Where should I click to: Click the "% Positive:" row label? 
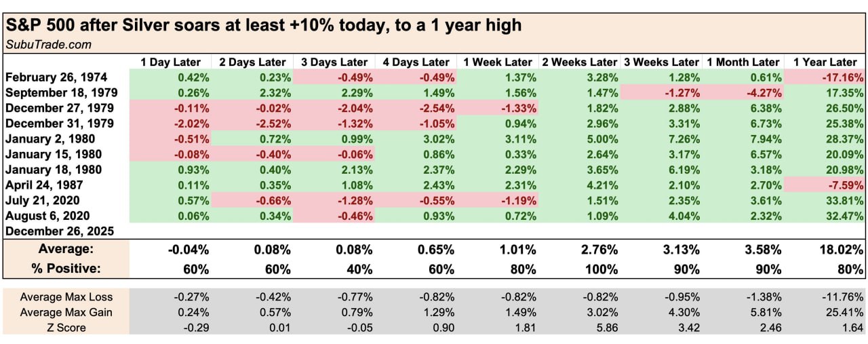click(65, 269)
